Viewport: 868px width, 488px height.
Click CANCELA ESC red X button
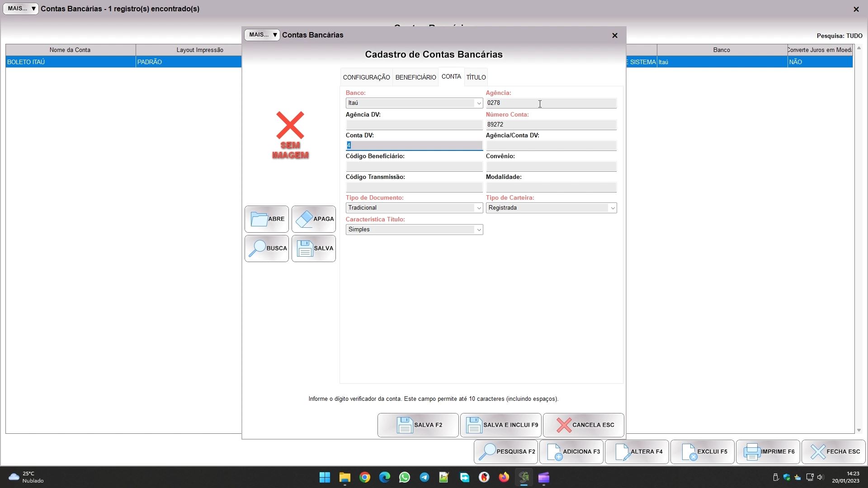583,425
